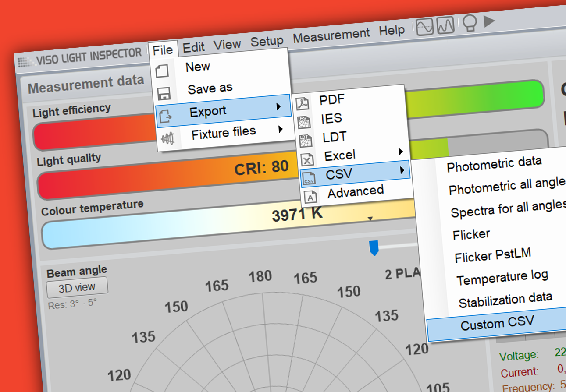Open the Edit menu
The height and width of the screenshot is (392, 566).
pos(194,48)
